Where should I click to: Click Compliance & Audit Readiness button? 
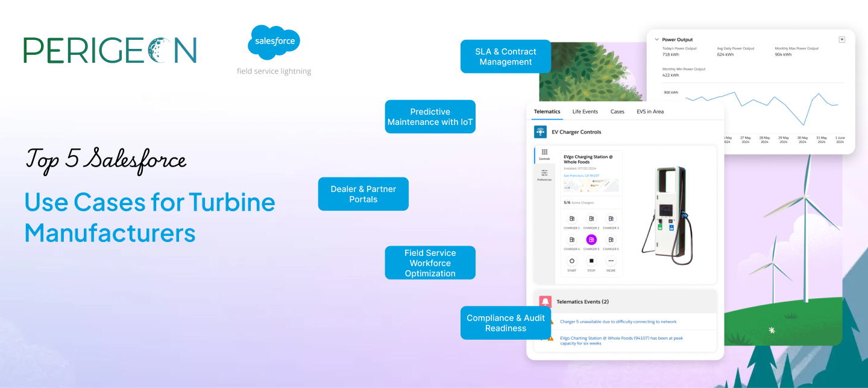506,323
